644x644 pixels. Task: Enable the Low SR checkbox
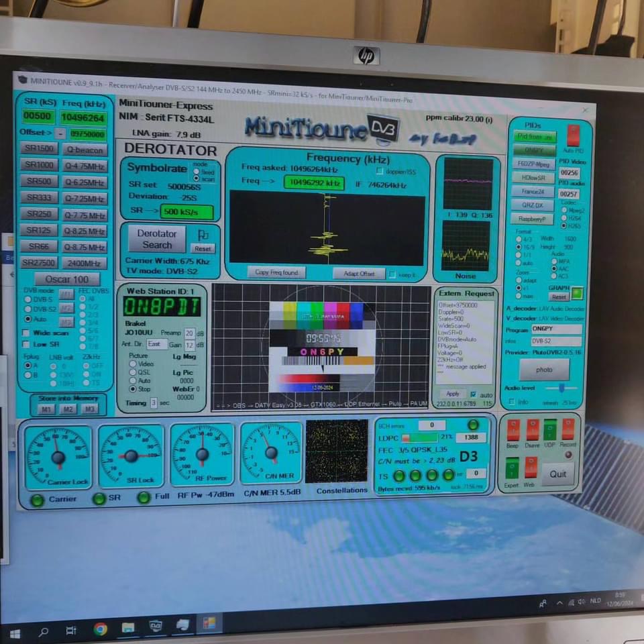(x=26, y=344)
